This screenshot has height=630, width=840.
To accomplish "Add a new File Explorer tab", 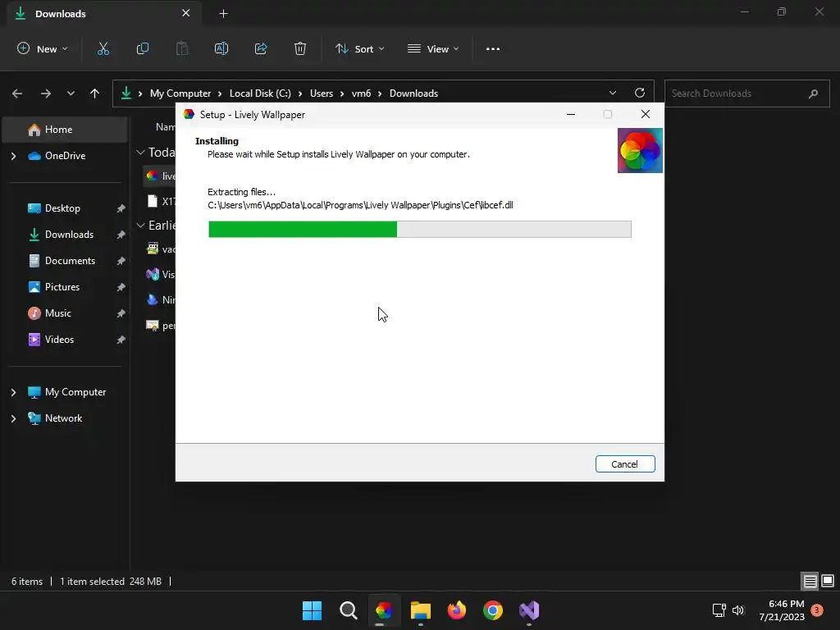I will click(223, 14).
